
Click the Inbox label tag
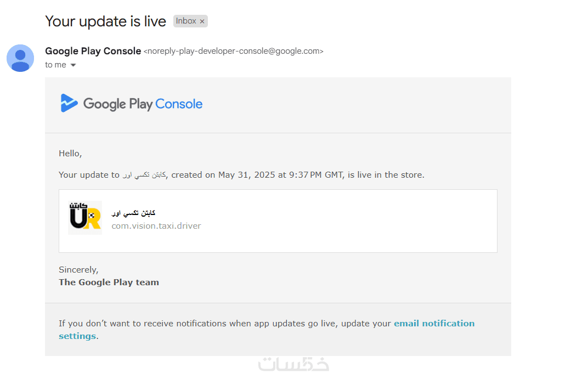[x=190, y=21]
